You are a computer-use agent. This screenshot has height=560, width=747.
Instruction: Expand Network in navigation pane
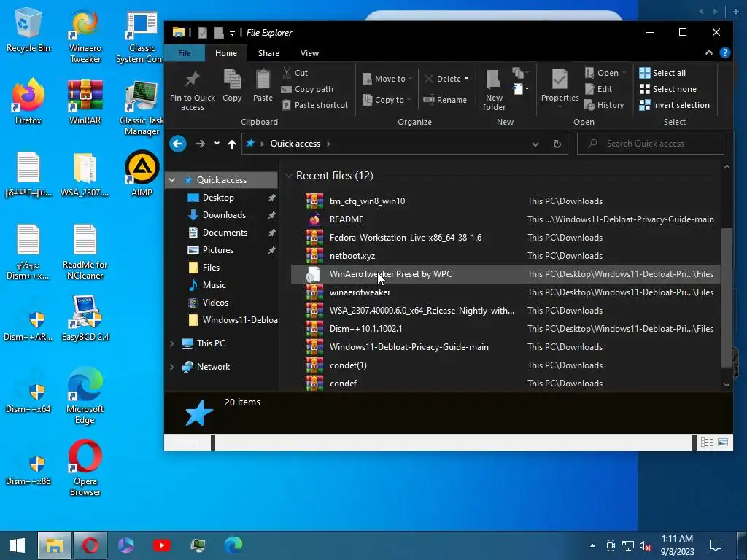[172, 367]
